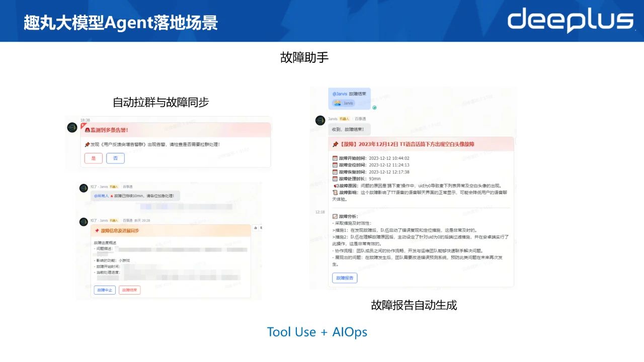The height and width of the screenshot is (362, 644).
Task: Click the pushpin icon in the 【故障】2023年12月12日 title
Action: [x=336, y=144]
